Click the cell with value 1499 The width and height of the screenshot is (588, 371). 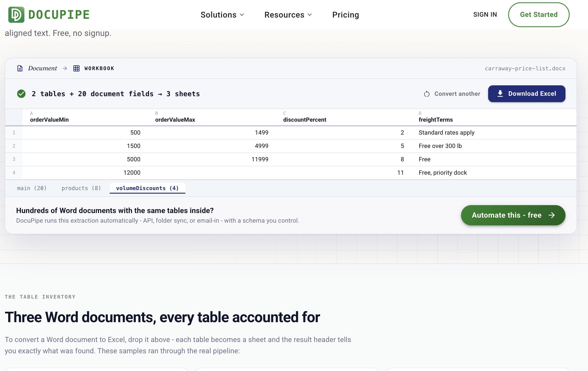coord(212,133)
